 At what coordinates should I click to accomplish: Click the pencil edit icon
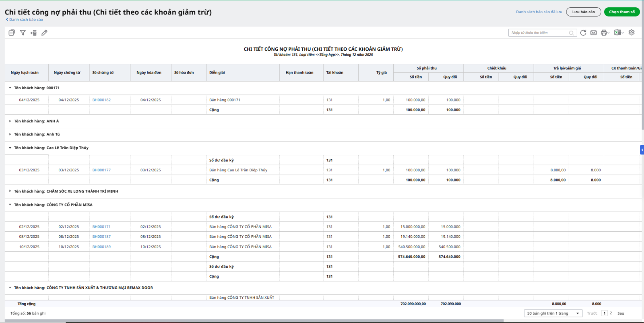44,33
